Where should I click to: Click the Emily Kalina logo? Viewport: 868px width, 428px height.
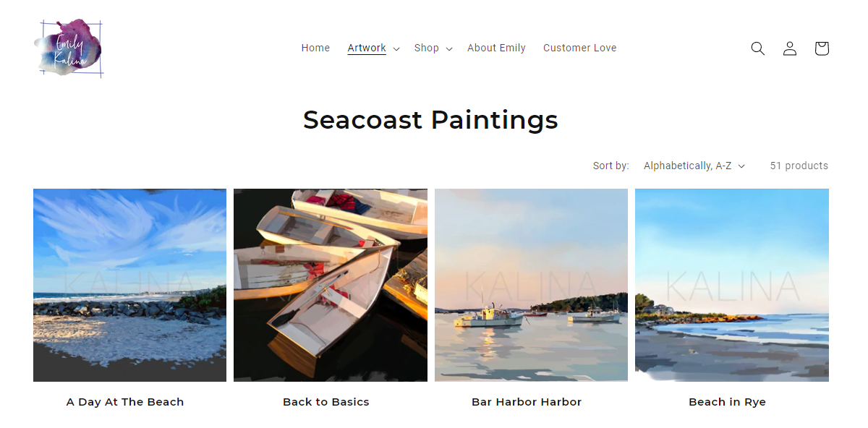[x=69, y=48]
